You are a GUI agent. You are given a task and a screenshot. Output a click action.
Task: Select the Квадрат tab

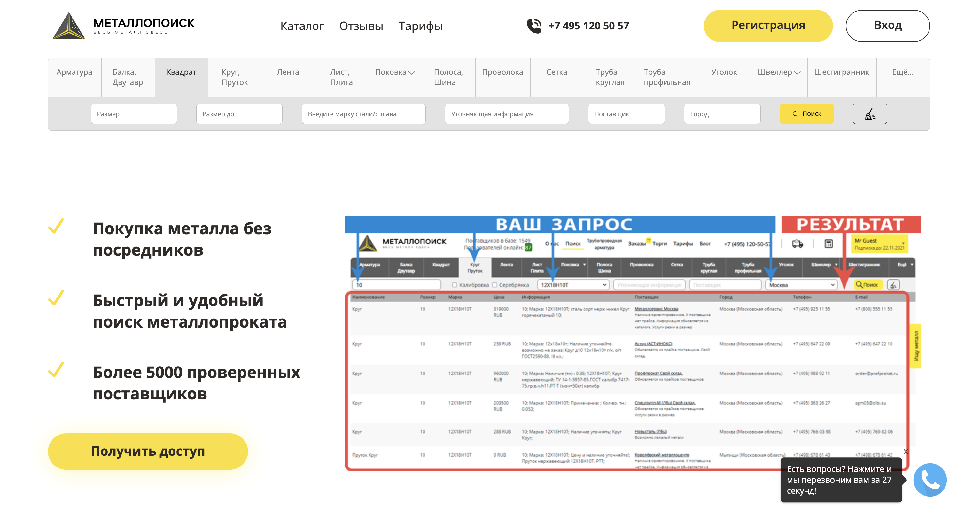tap(181, 77)
